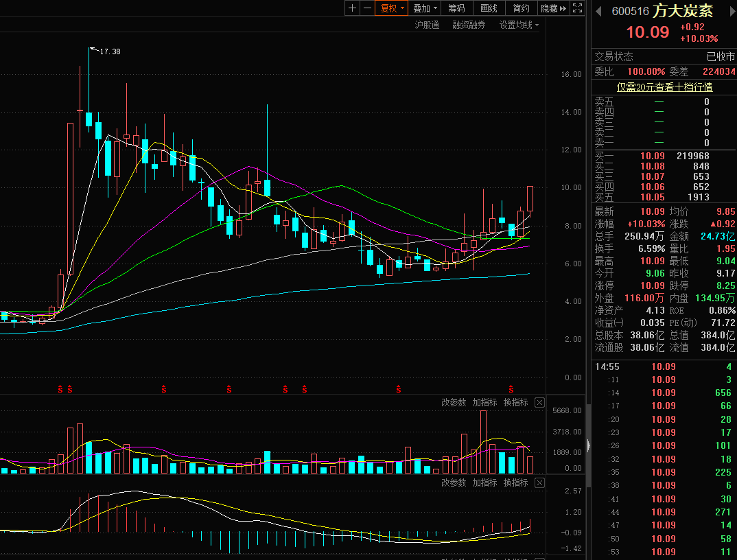Click the 换手 6.59% value
Image resolution: width=737 pixels, height=560 pixels.
(x=651, y=248)
